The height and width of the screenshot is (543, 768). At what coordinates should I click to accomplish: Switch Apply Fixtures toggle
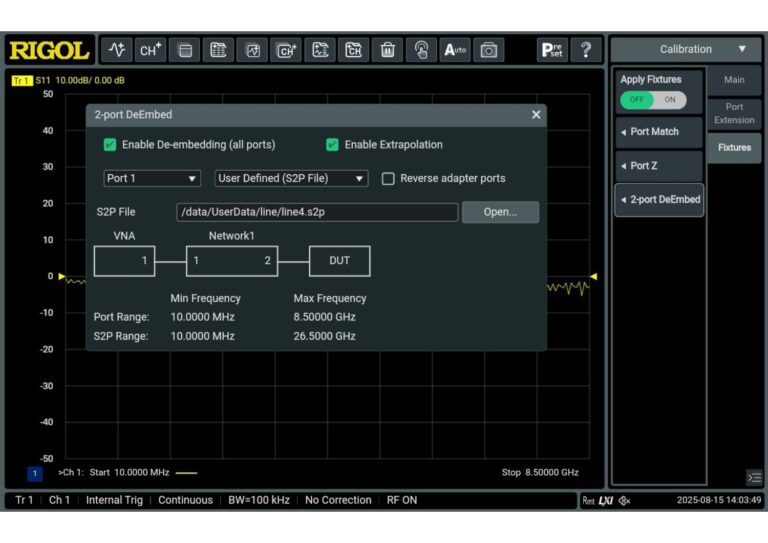pos(653,100)
